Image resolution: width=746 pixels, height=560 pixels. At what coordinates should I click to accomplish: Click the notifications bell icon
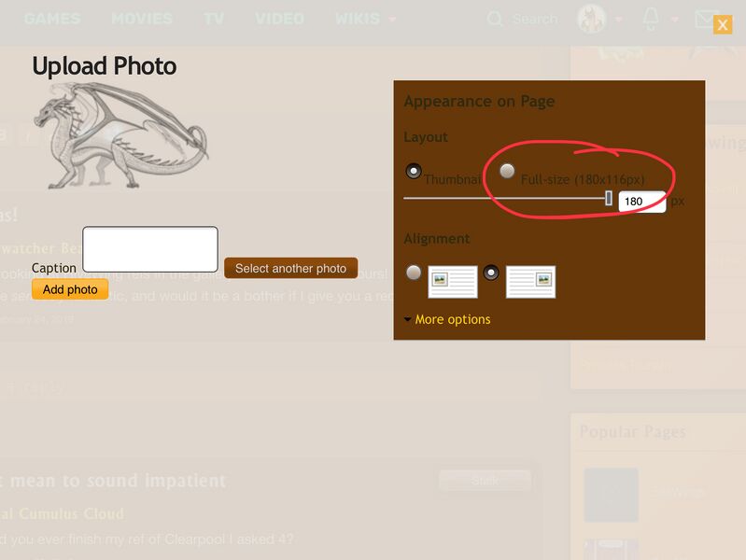(x=651, y=19)
